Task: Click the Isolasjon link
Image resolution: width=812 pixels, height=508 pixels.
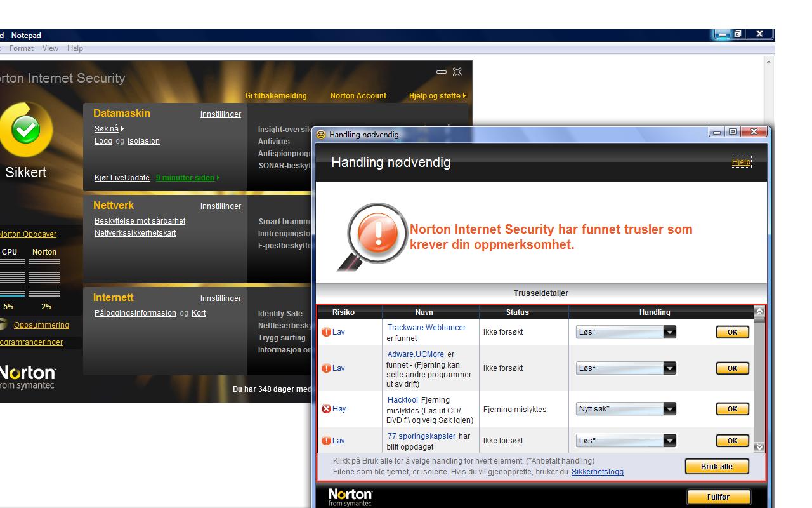Action: (x=143, y=141)
